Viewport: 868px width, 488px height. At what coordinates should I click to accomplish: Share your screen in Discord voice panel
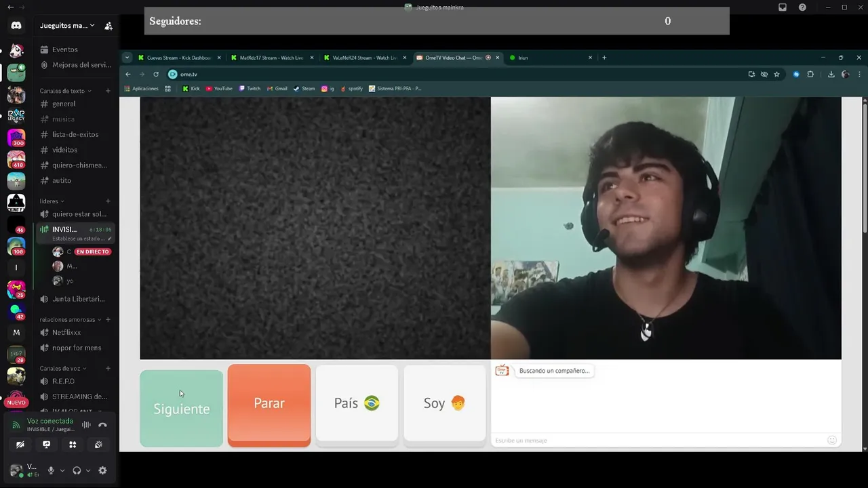click(46, 445)
